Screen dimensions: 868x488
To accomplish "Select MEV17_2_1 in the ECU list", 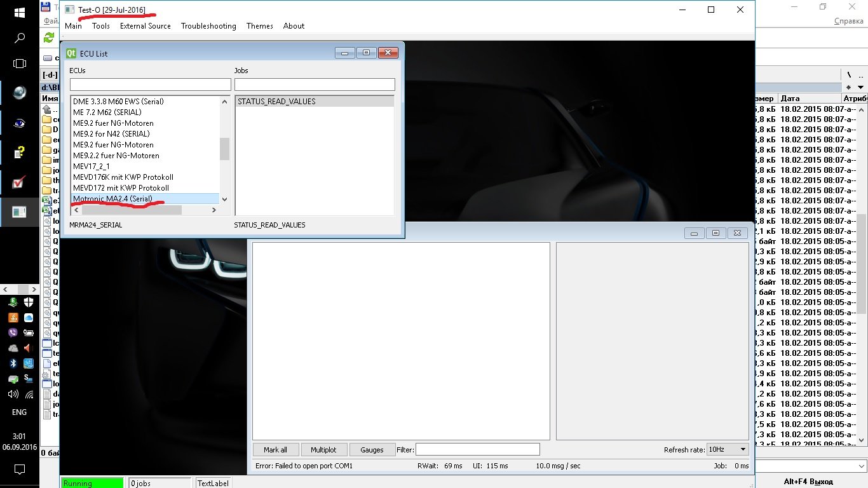I will (x=91, y=166).
